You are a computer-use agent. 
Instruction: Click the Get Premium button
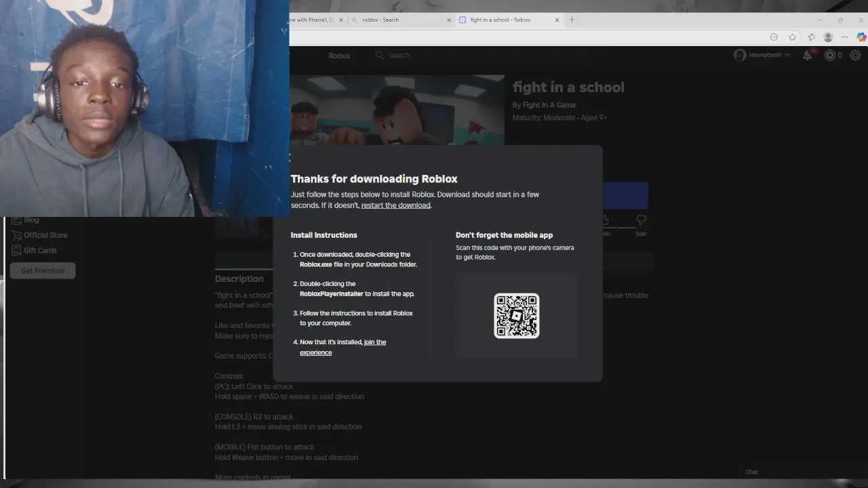(43, 270)
